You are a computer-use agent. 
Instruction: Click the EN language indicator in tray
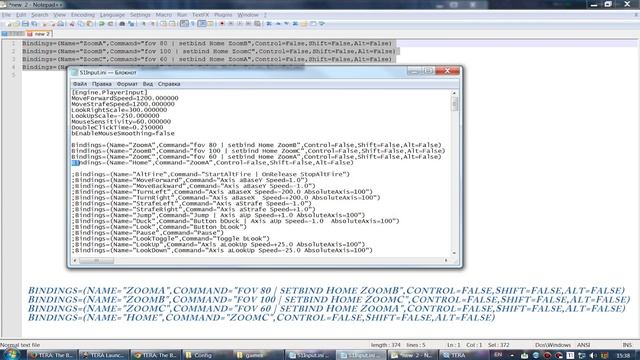point(498,355)
